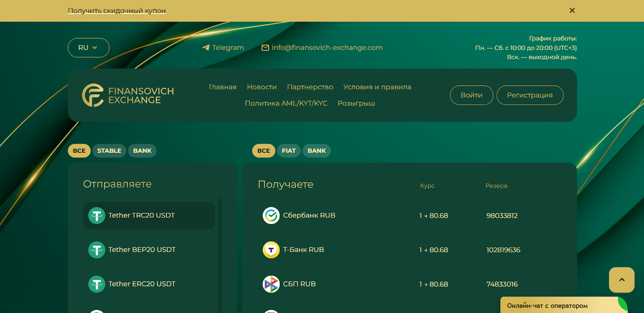Image resolution: width=644 pixels, height=313 pixels.
Task: Click the Telegram paper plane icon
Action: point(206,47)
